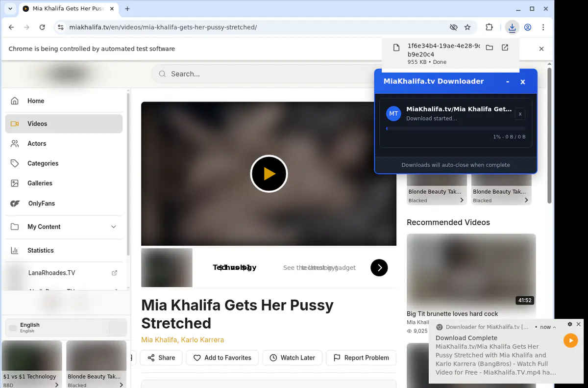The width and height of the screenshot is (588, 388).
Task: Open the English language selector
Action: [x=66, y=327]
